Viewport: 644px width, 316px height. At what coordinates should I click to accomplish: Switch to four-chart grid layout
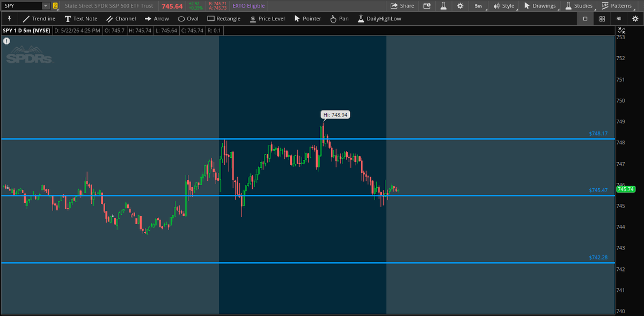coord(602,18)
